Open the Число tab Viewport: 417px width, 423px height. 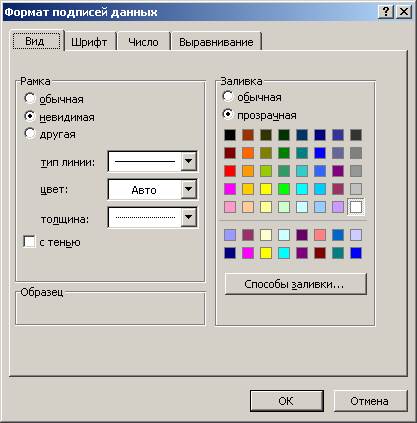pos(143,42)
